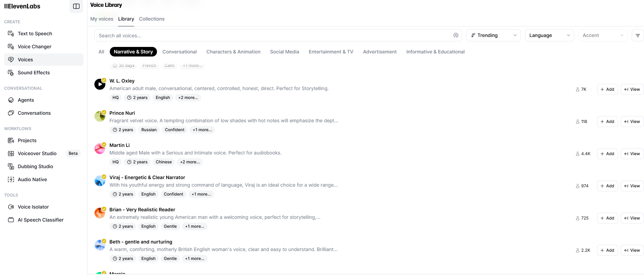Select Narrative & Story category

coord(133,52)
